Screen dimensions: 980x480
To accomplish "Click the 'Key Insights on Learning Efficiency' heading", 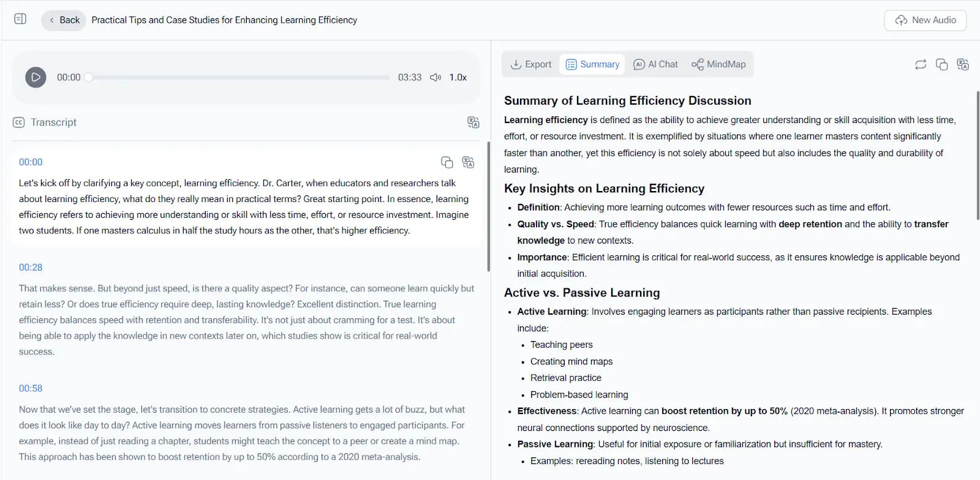I will pos(604,189).
